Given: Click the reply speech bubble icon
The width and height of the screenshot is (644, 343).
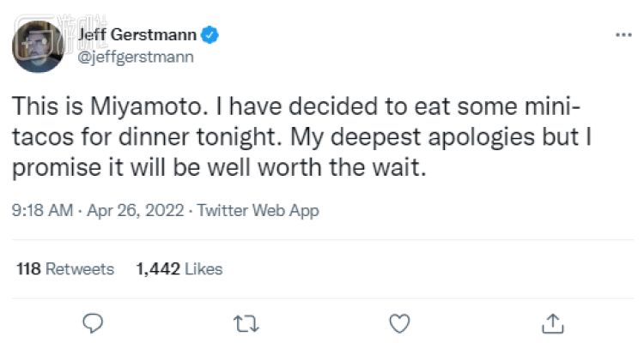Looking at the screenshot, I should pos(93,322).
